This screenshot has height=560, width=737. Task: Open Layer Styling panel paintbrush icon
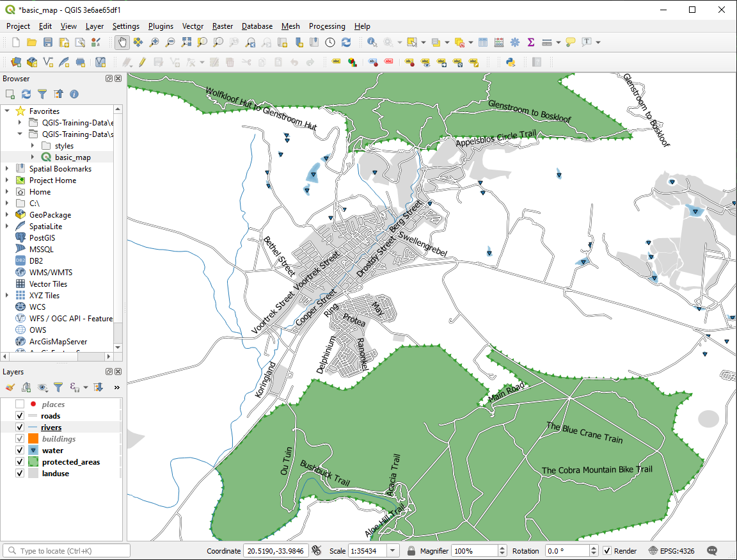click(10, 387)
